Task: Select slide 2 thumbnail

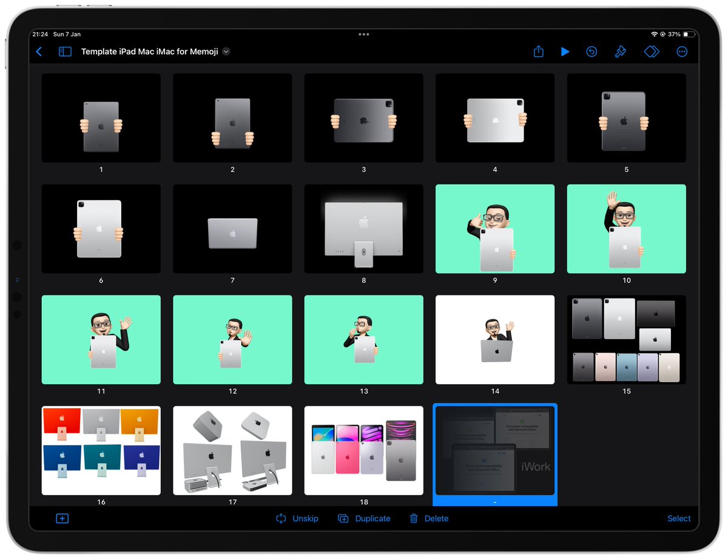Action: point(232,118)
